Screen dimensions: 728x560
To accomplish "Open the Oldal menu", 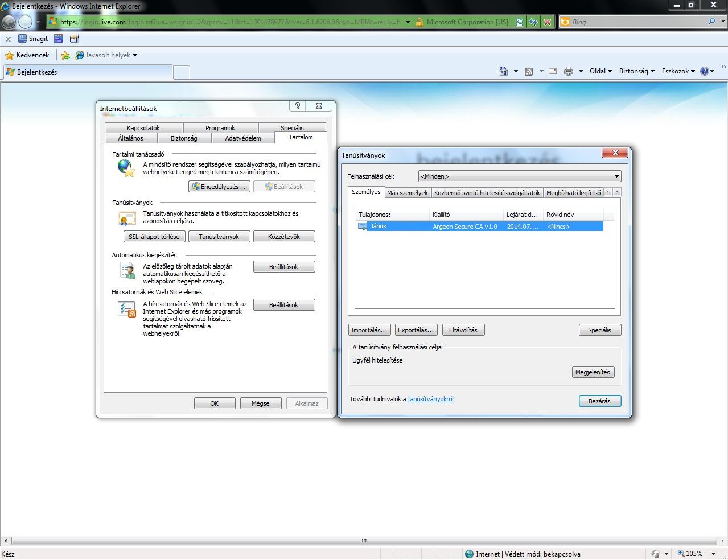I will (601, 71).
